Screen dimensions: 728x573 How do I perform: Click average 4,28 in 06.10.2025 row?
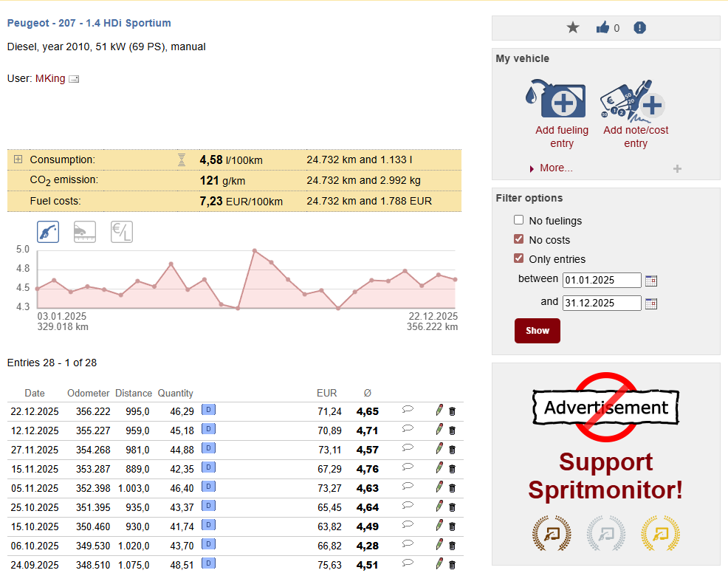pos(367,546)
